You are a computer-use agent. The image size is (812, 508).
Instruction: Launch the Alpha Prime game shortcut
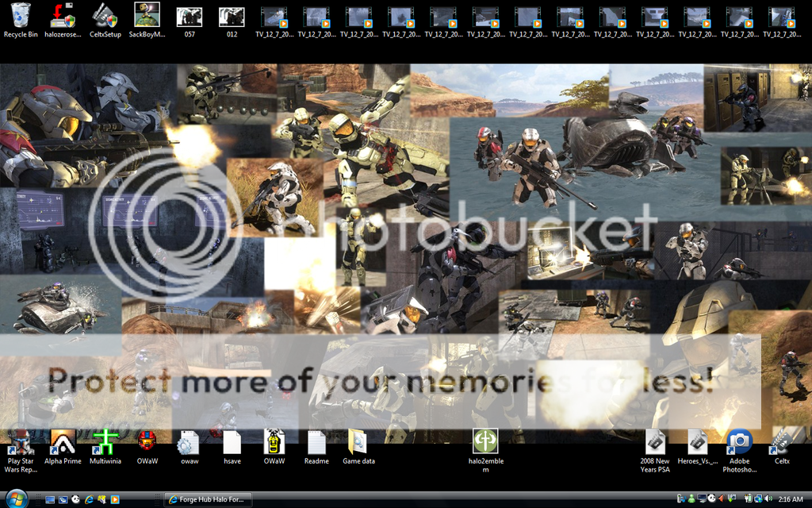pyautogui.click(x=63, y=442)
